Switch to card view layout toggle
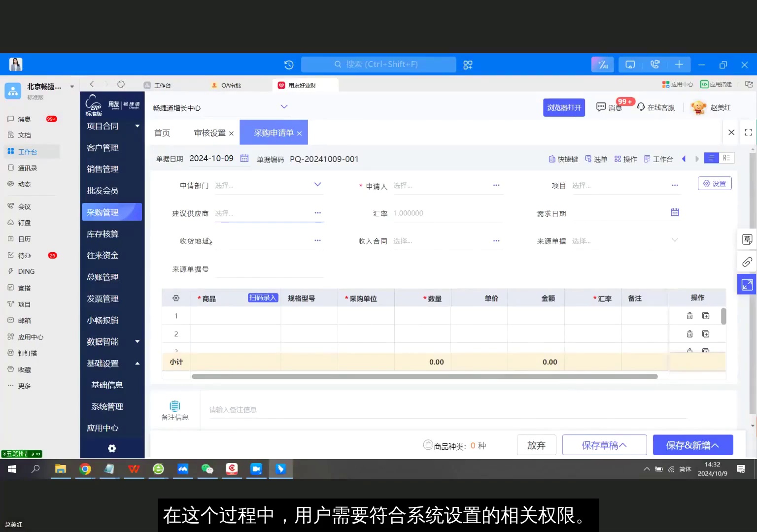757x532 pixels. [x=726, y=158]
